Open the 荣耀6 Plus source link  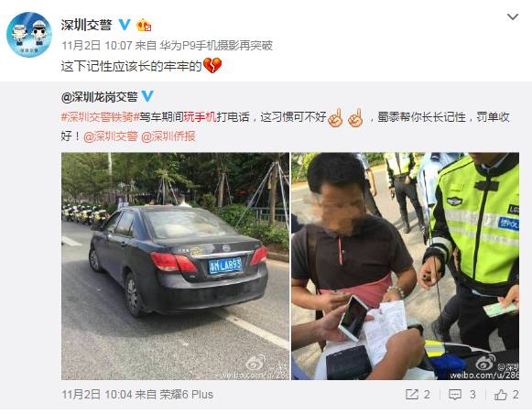coord(186,395)
